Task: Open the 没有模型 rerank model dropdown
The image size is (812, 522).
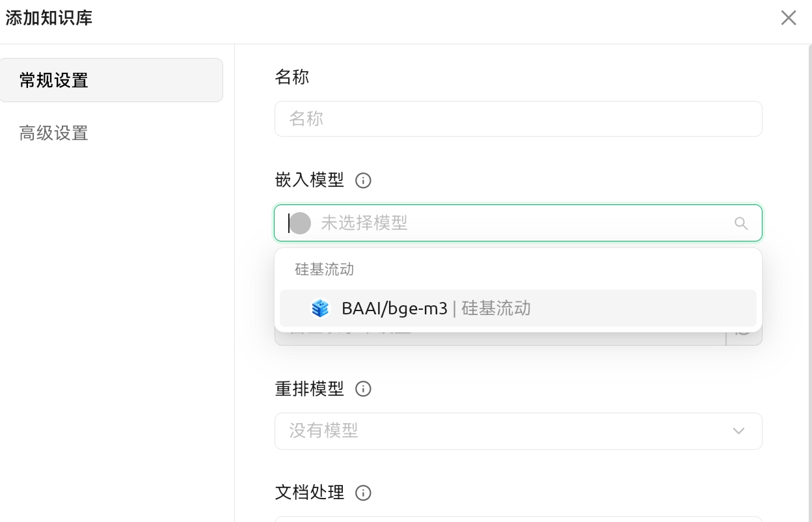Action: click(507, 431)
